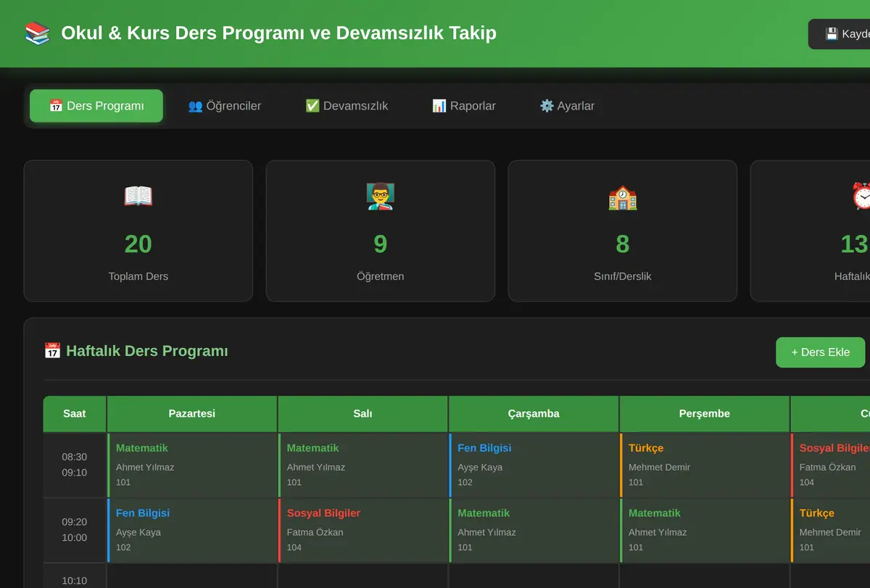Click the 08:30 09:10 time slot cell
The image size is (870, 588).
coord(75,465)
